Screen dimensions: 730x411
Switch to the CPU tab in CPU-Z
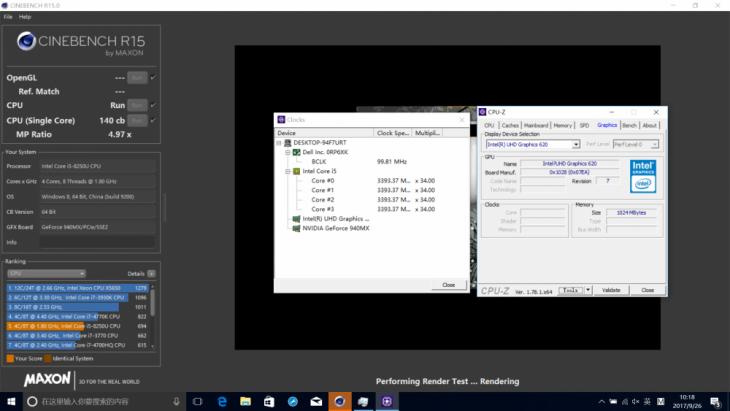tap(489, 126)
